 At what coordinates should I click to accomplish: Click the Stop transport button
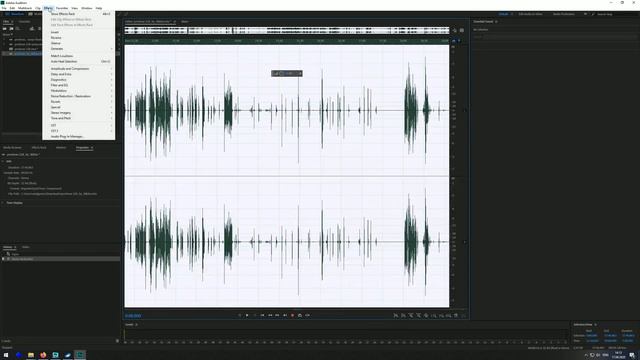[x=240, y=315]
